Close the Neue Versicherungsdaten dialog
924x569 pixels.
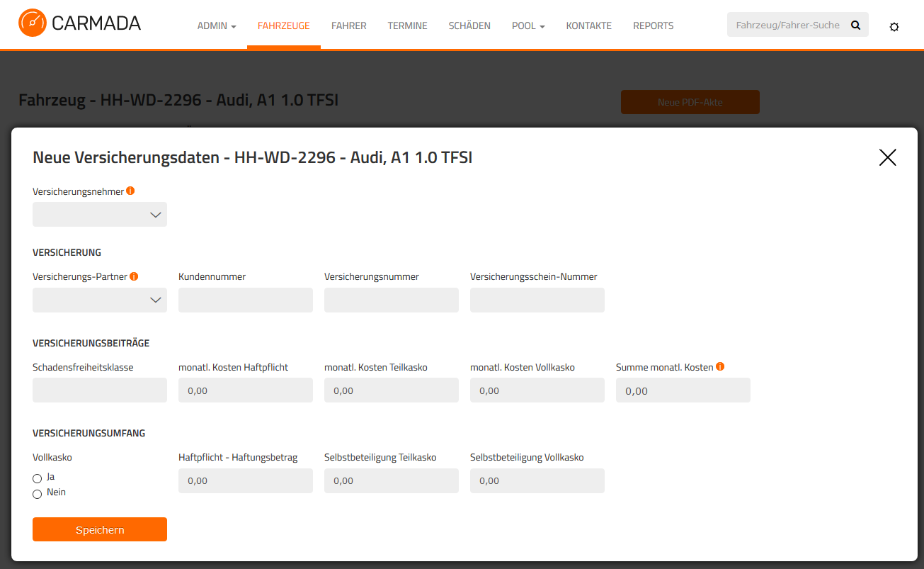click(887, 157)
